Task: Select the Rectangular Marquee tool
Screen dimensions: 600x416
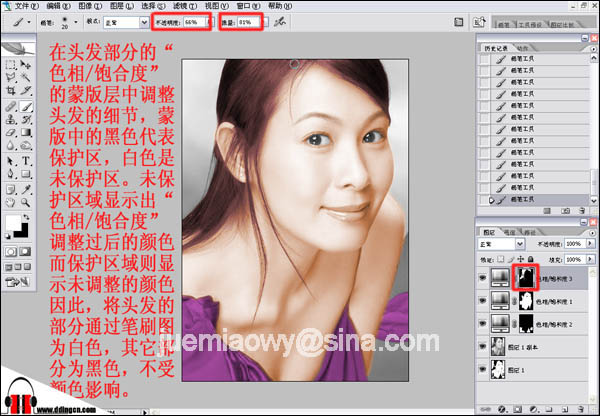Action: click(x=11, y=65)
